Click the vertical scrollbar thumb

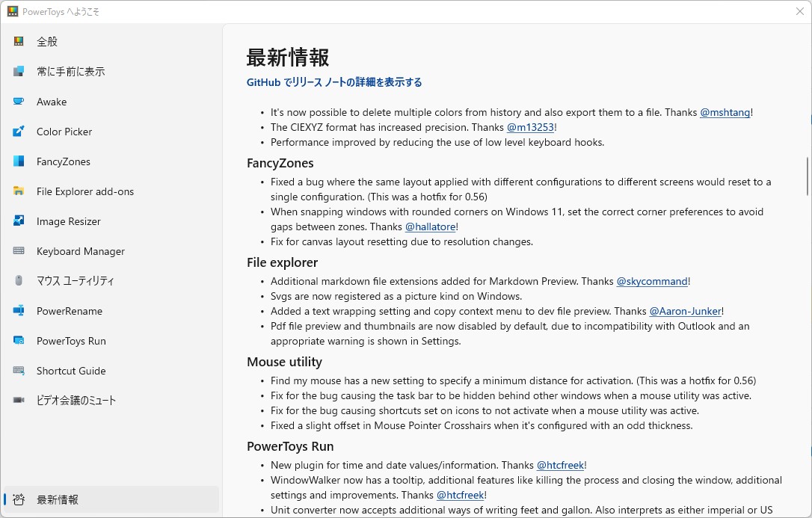click(x=807, y=176)
